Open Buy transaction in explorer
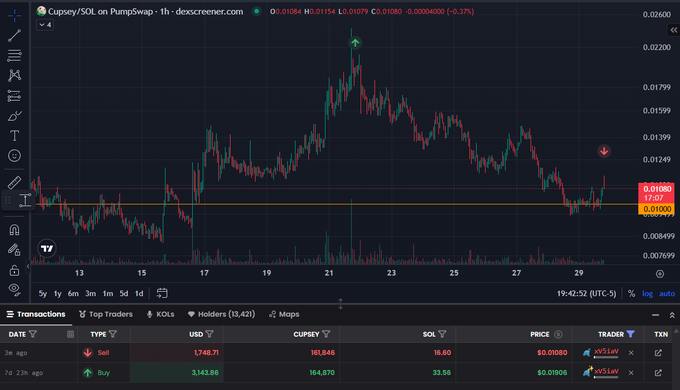 (658, 373)
